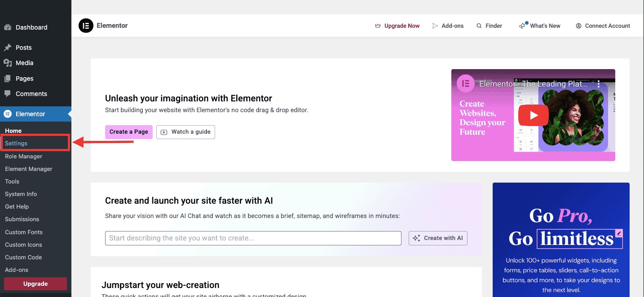Screen dimensions: 644x297
Task: Click the Elementor video thumbnail title
Action: [x=533, y=84]
